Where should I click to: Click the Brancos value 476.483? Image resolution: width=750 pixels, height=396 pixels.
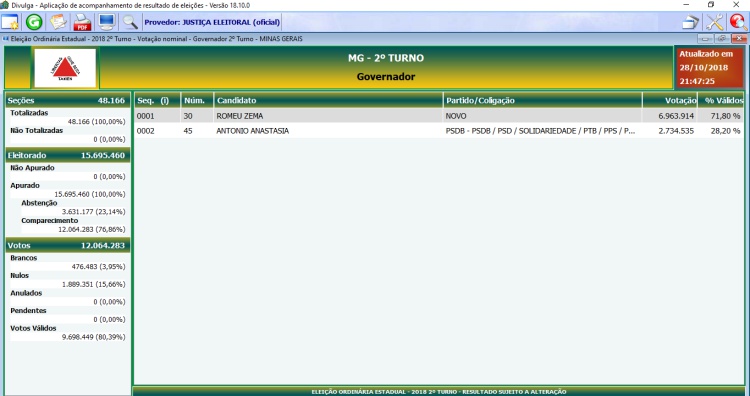tap(98, 266)
